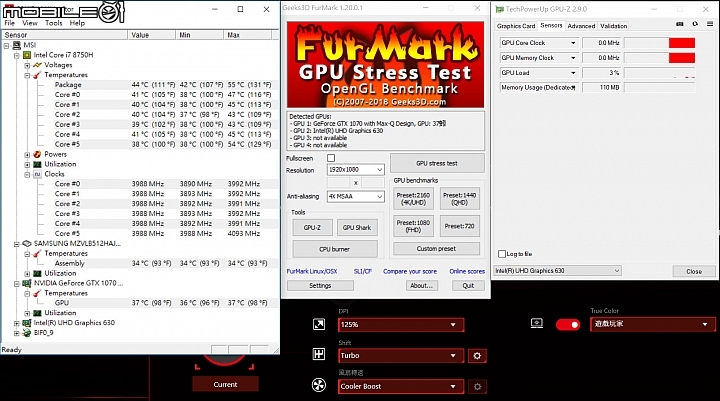720x401 pixels.
Task: Open the gear settings next to Cooler Boost
Action: (x=477, y=386)
